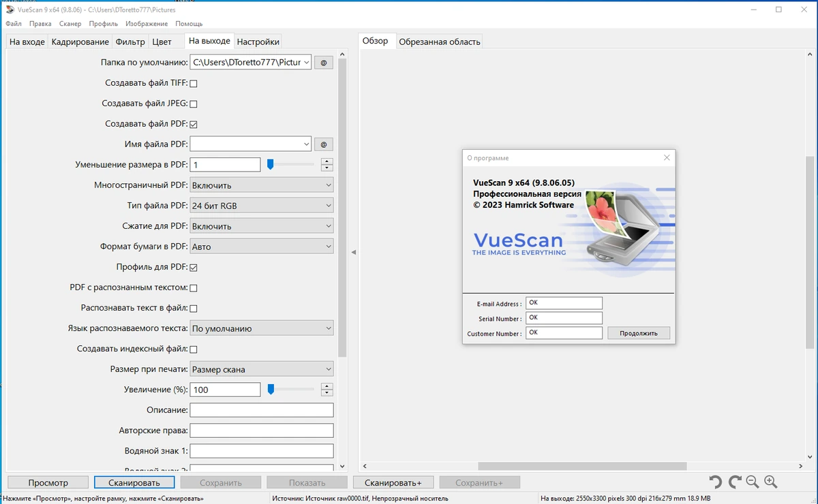Switch to the Кадрирование tab
This screenshot has width=818, height=504.
tap(80, 42)
